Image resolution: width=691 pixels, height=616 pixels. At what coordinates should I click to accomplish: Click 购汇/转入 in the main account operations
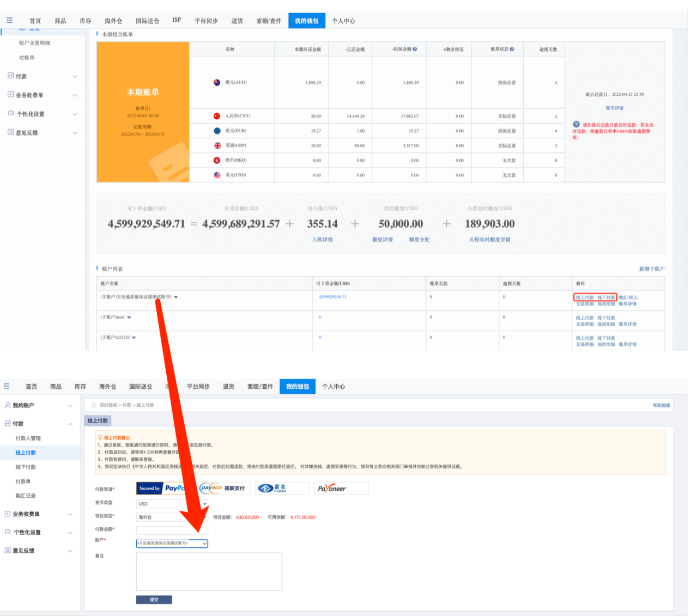pos(628,297)
